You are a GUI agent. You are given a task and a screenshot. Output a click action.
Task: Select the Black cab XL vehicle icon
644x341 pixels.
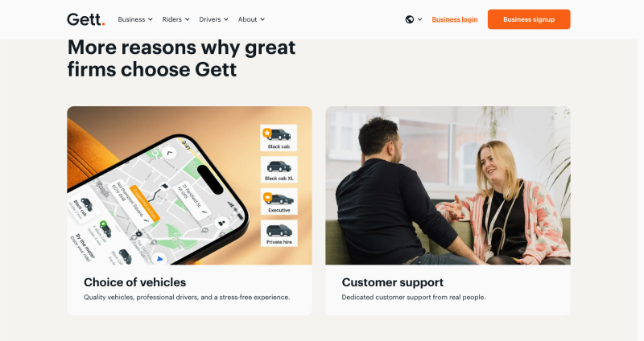(x=279, y=170)
